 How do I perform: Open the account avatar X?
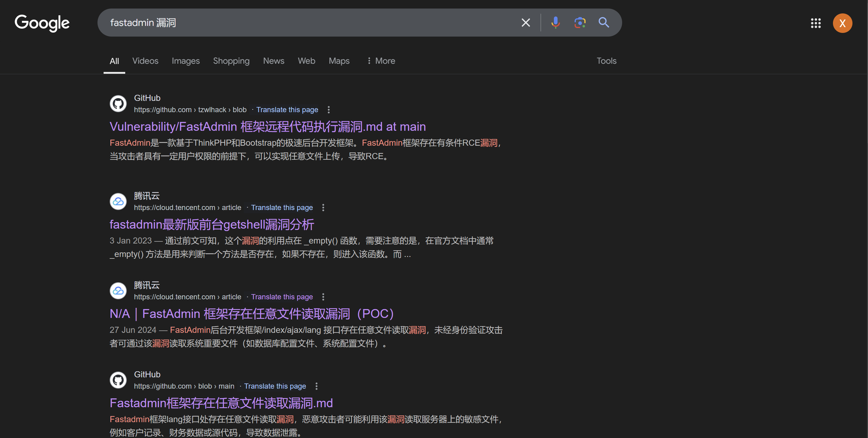(842, 23)
